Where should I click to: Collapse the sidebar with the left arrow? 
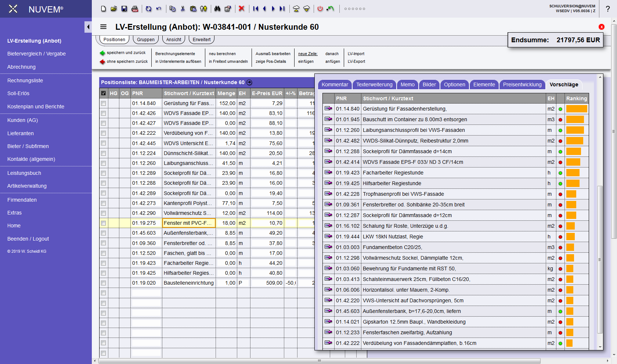88,27
